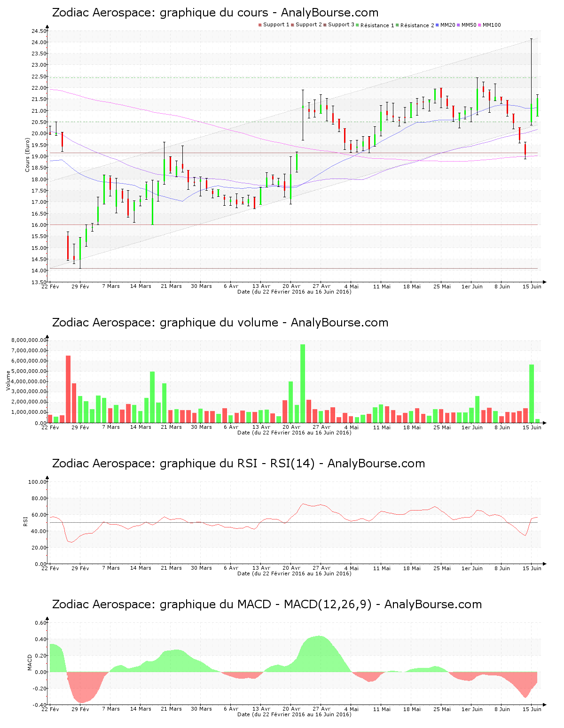The height and width of the screenshot is (728, 564).
Task: Click the 'graphique du volume' chart title
Action: point(220,323)
